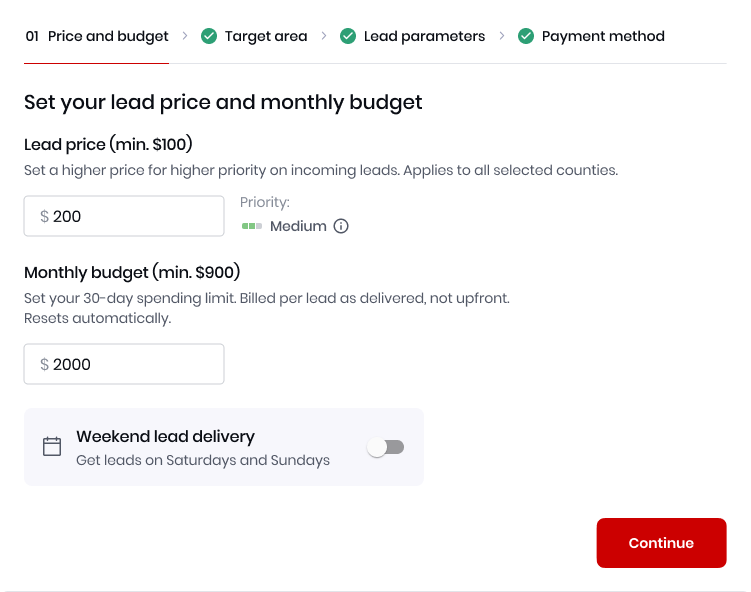Click the green checkmark beside Target area

pos(209,36)
